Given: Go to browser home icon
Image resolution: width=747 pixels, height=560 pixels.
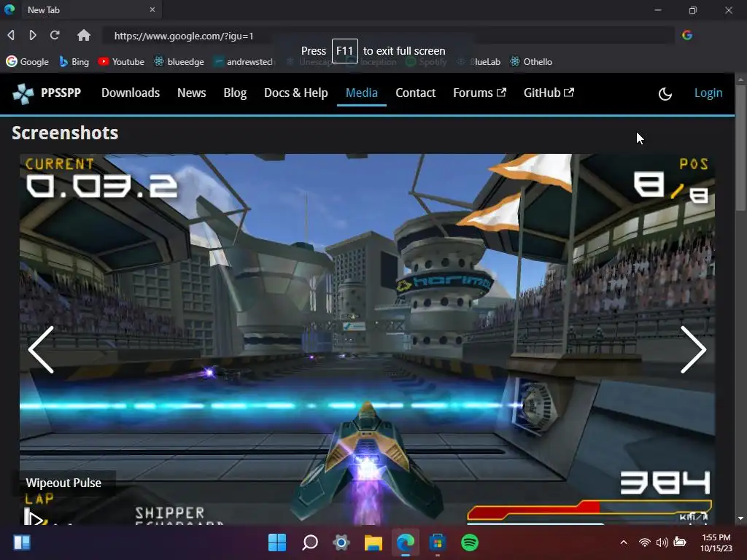Looking at the screenshot, I should (84, 35).
